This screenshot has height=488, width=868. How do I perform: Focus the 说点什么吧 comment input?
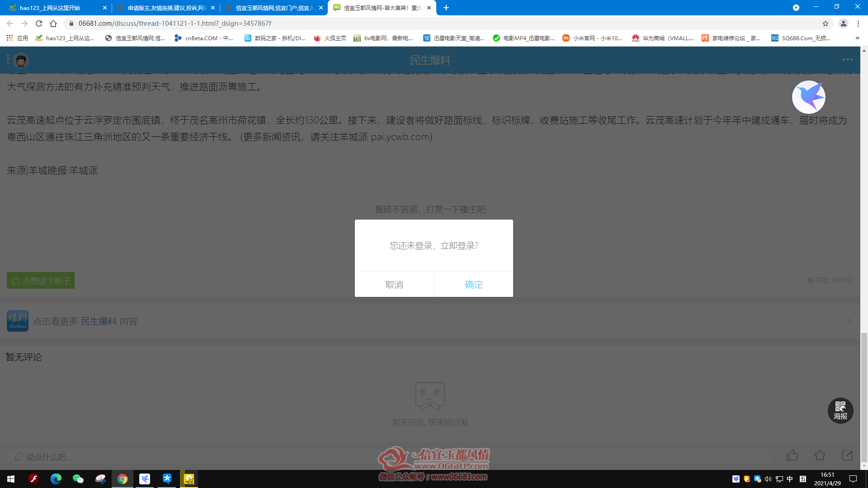[x=389, y=457]
